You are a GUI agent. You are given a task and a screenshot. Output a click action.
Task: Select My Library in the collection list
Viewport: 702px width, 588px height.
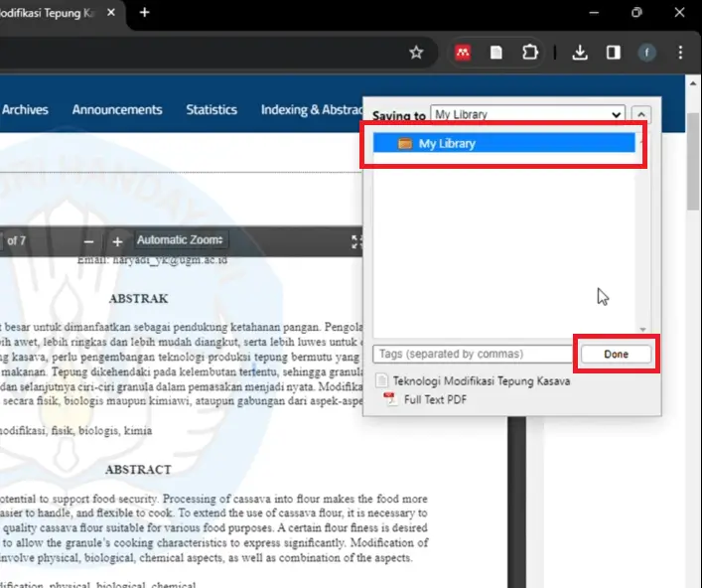coord(504,143)
